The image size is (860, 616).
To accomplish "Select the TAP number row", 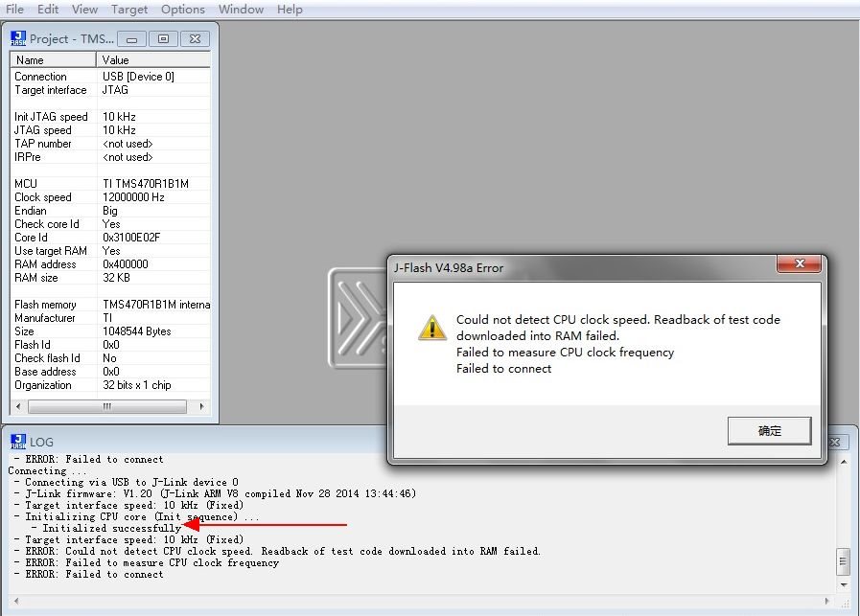I will [109, 144].
